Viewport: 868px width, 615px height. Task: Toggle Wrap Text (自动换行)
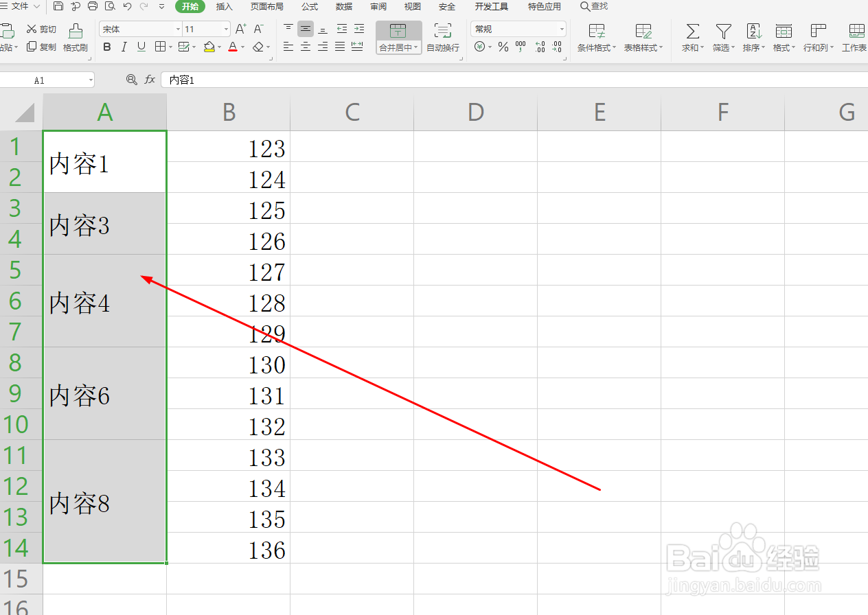pos(443,38)
